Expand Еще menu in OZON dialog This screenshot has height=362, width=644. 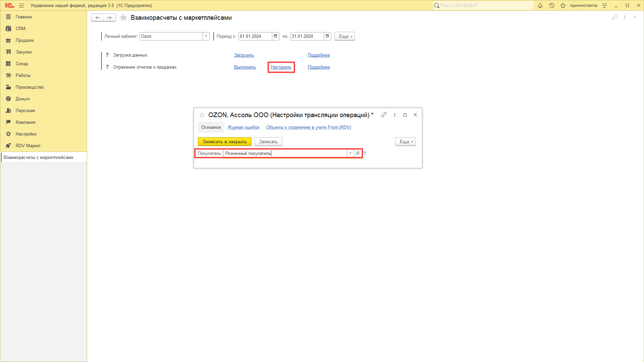point(405,142)
